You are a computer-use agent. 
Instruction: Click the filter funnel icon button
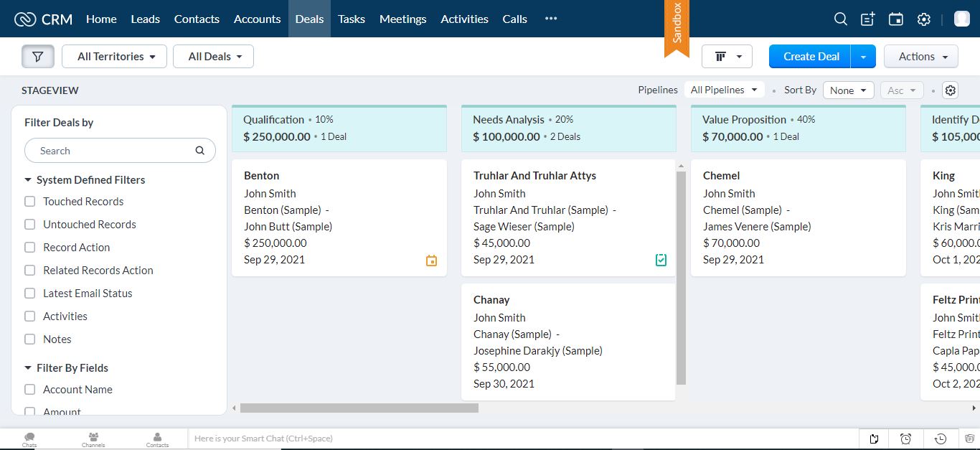[x=38, y=57]
